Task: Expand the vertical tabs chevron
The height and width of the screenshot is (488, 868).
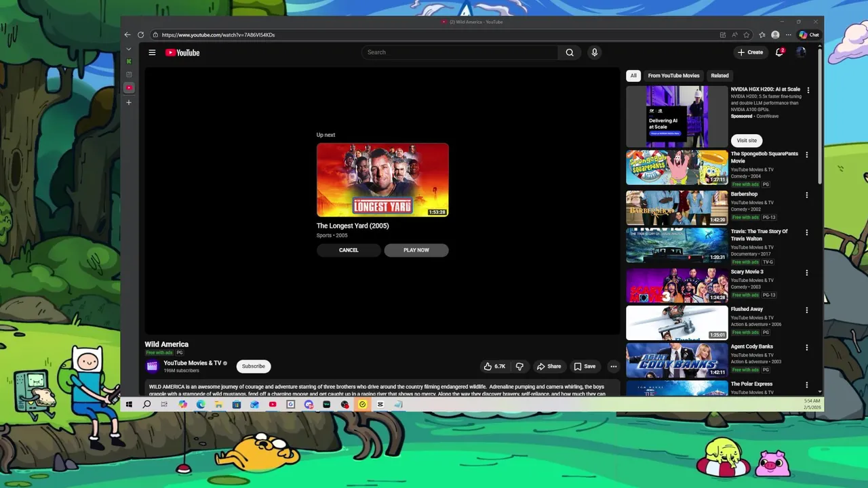Action: [129, 49]
